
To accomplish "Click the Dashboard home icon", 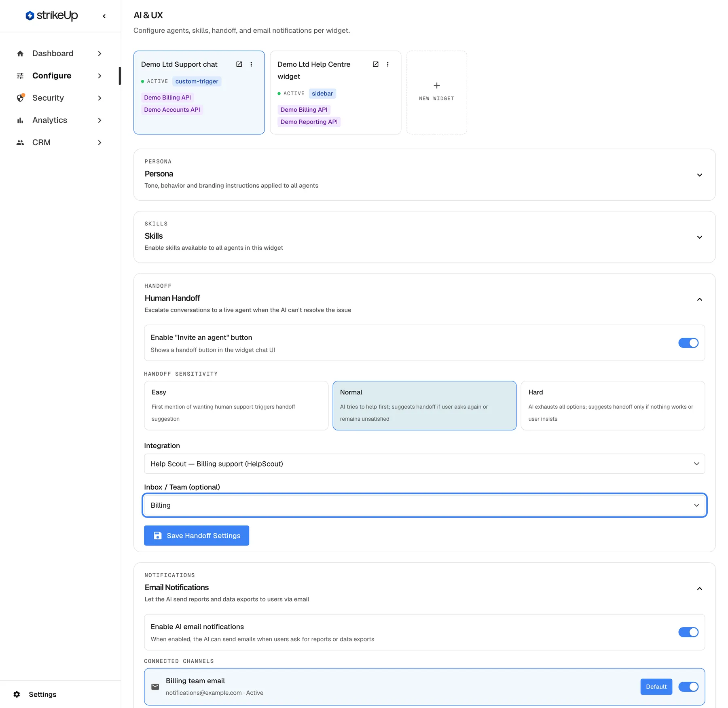I will point(20,53).
